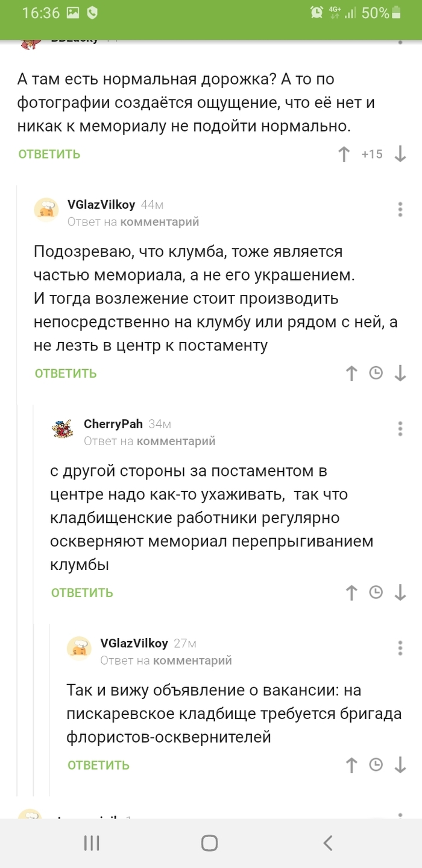Upvote the last VGlazVilkoy reply about вакансия
422x868 pixels.
click(351, 764)
